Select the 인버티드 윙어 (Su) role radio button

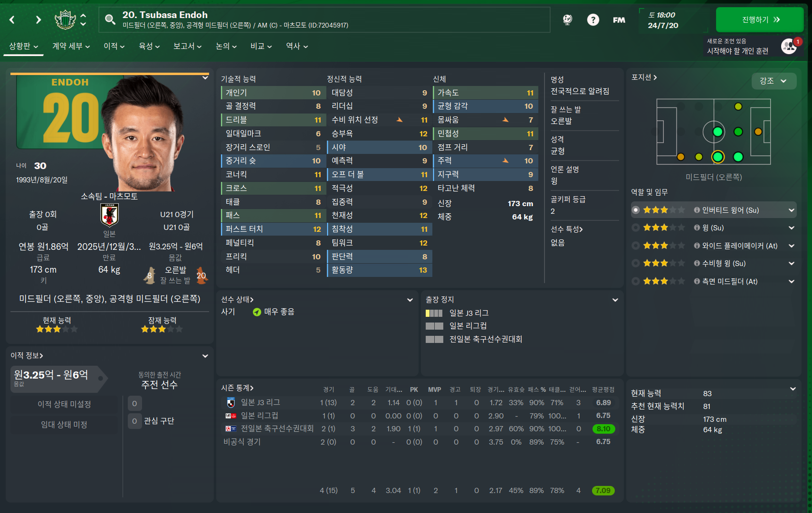point(636,210)
